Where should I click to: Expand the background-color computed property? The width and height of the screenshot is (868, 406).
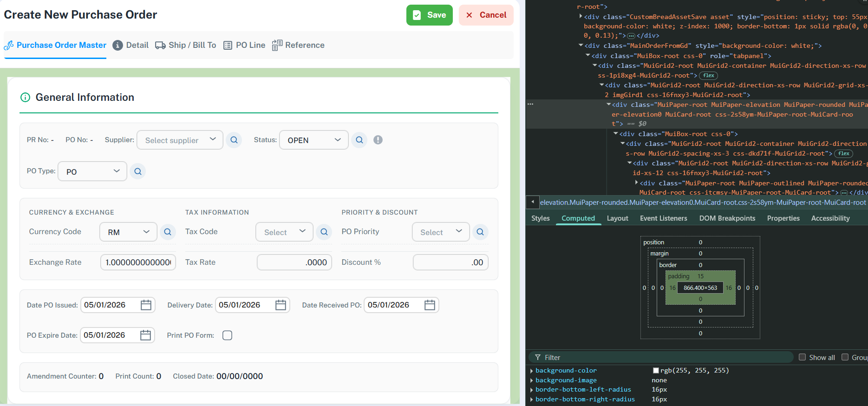(x=531, y=371)
